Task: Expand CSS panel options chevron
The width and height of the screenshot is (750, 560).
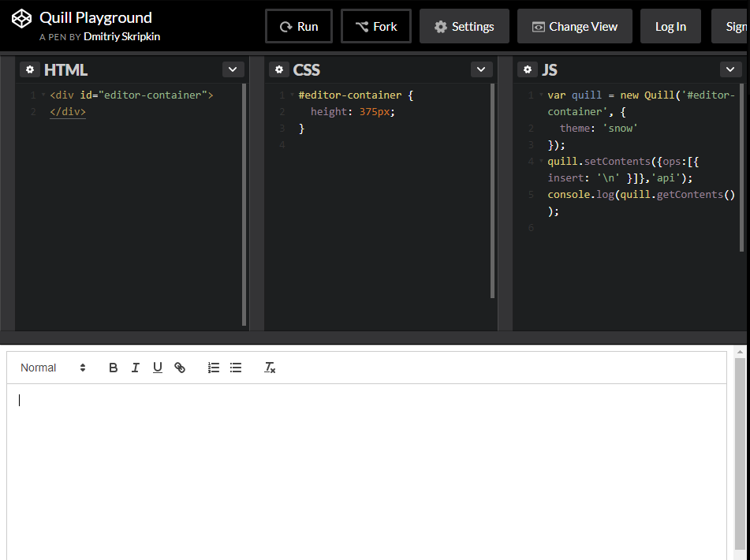Action: (481, 70)
